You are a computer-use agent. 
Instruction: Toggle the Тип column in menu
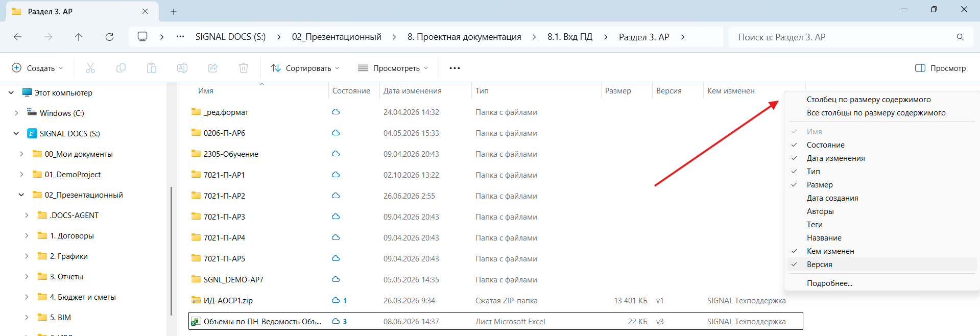coord(813,172)
